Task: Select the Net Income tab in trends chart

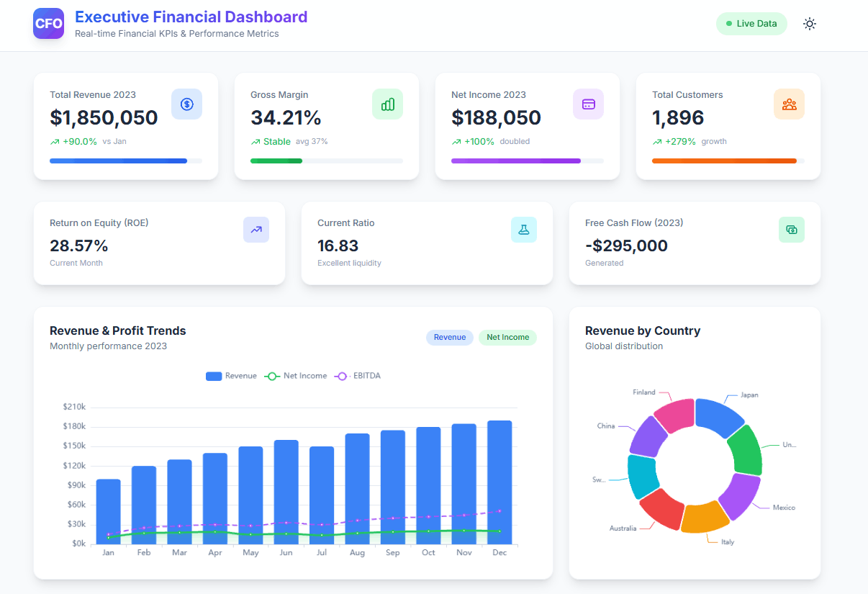Action: click(x=507, y=337)
